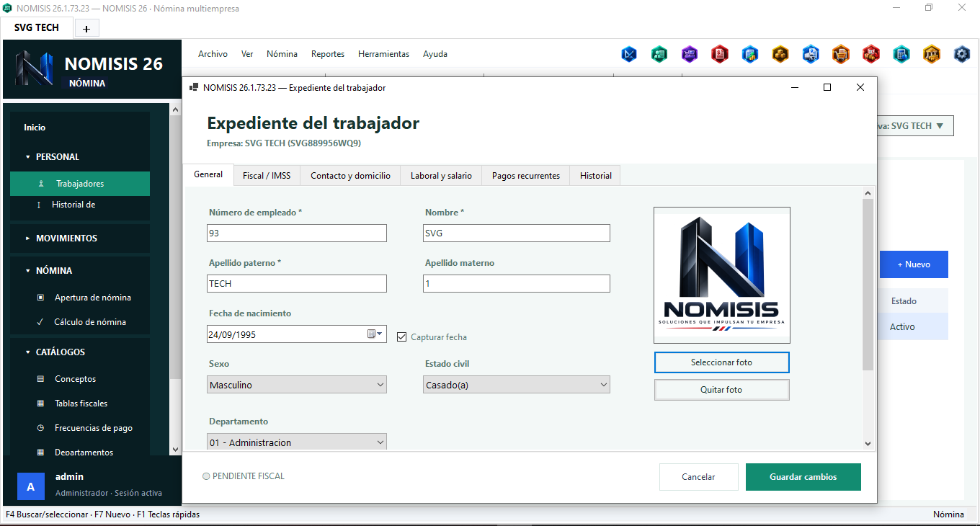Switch to the Fiscal / IMSS tab
The image size is (980, 526).
[x=267, y=176]
